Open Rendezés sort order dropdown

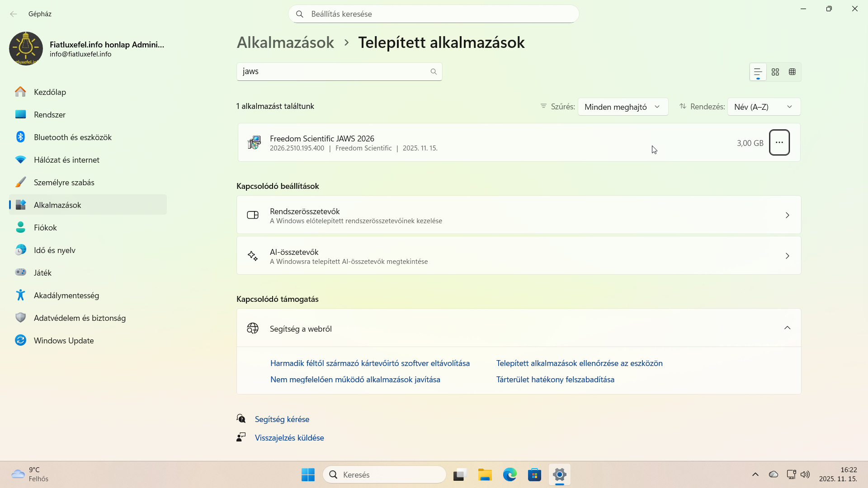764,107
